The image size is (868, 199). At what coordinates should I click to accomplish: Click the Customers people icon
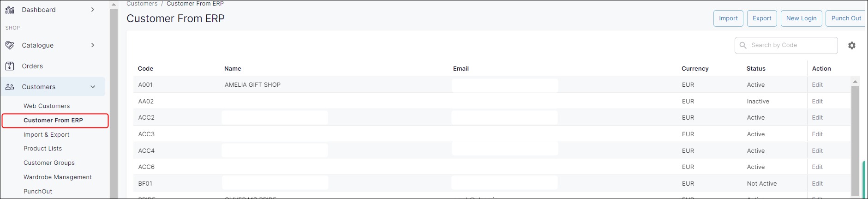pyautogui.click(x=10, y=87)
